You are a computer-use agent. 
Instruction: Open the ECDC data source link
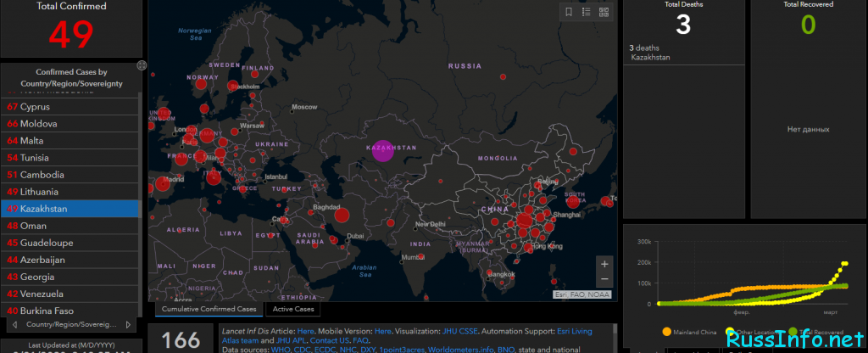(326, 350)
